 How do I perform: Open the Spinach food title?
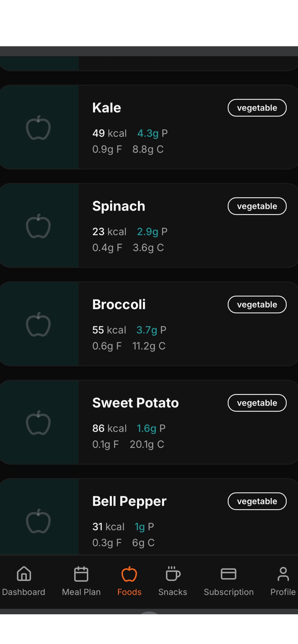click(119, 206)
